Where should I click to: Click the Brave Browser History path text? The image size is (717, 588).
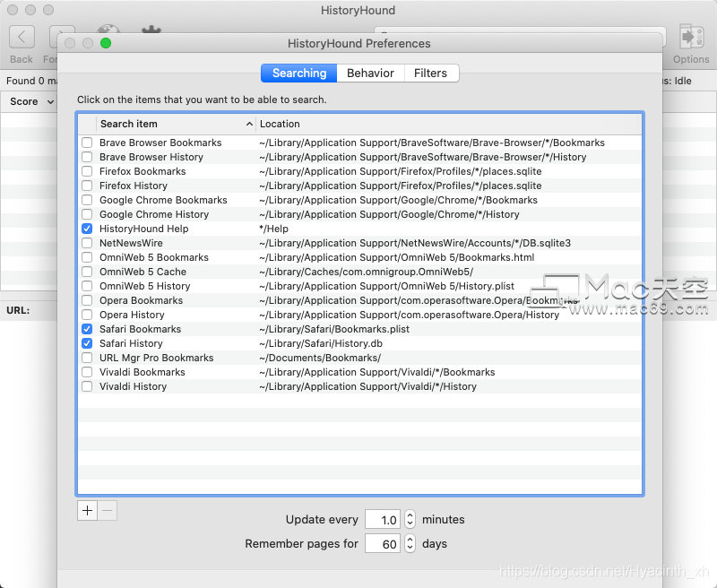[423, 157]
